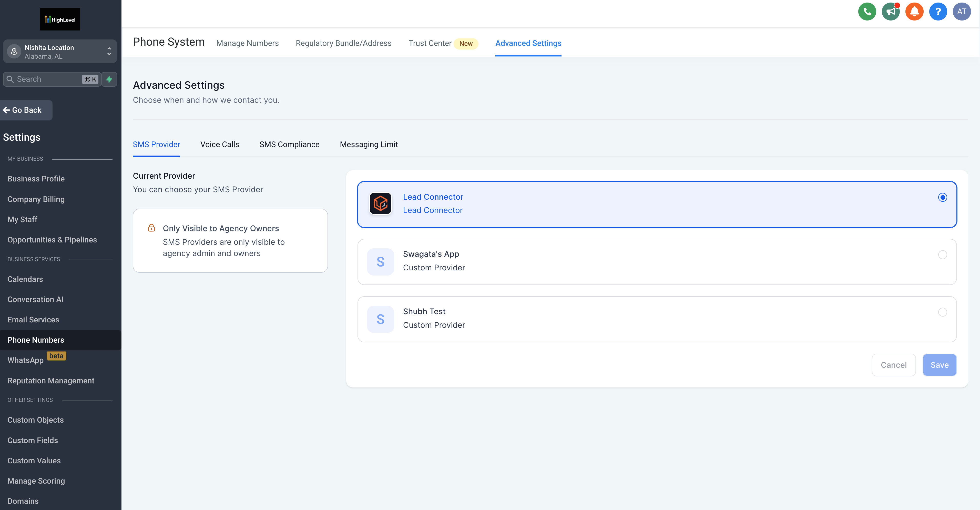Image resolution: width=980 pixels, height=510 pixels.
Task: Click the blue help question mark
Action: tap(938, 12)
